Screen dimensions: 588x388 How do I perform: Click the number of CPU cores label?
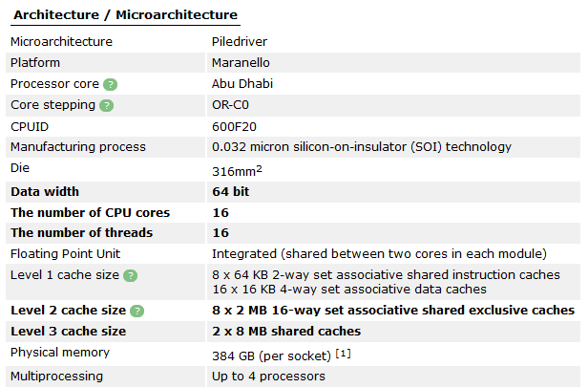91,213
